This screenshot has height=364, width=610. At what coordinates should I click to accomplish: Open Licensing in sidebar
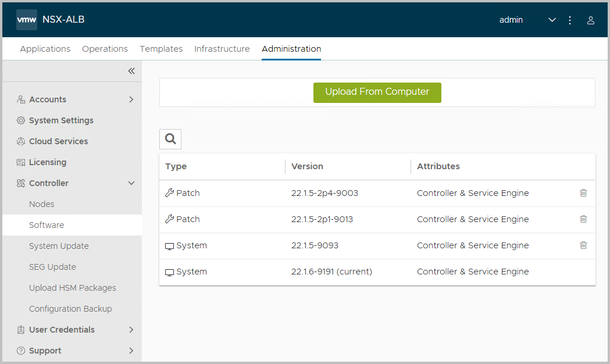coord(48,163)
